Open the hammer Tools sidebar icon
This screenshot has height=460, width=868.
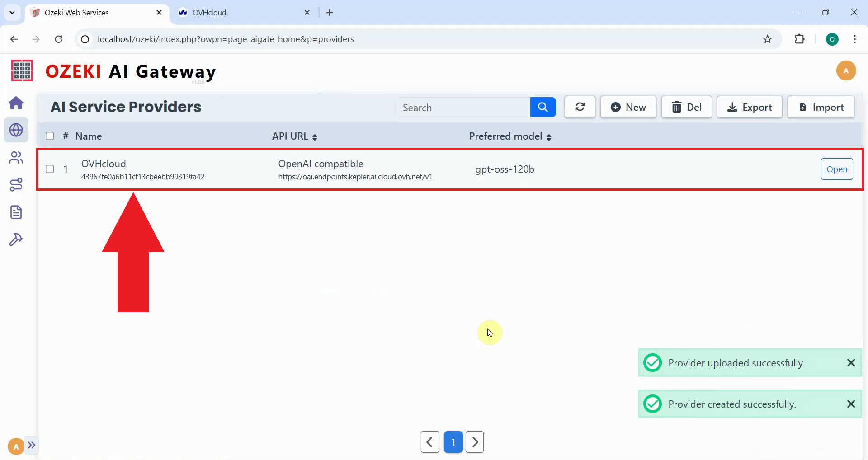(x=16, y=239)
